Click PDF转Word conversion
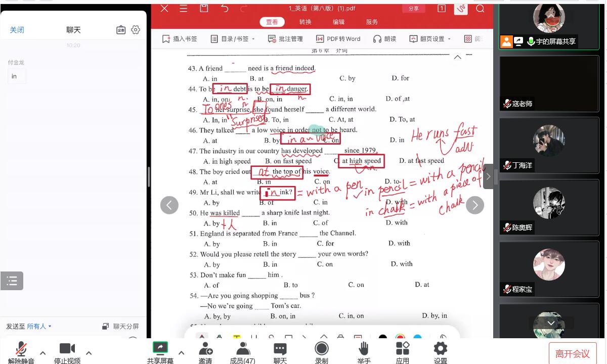The image size is (607, 364). (x=338, y=39)
